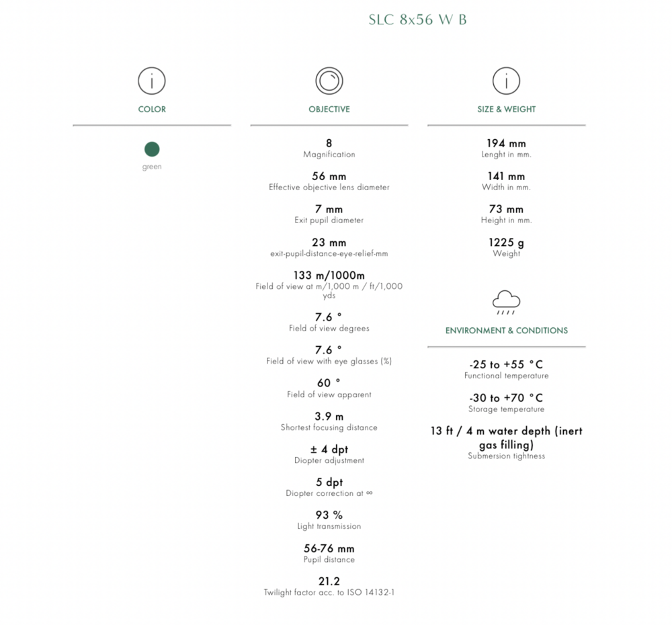Screen dimensions: 672x625
Task: Click the ENVIRONMENT & CONDITIONS heading
Action: tap(506, 331)
